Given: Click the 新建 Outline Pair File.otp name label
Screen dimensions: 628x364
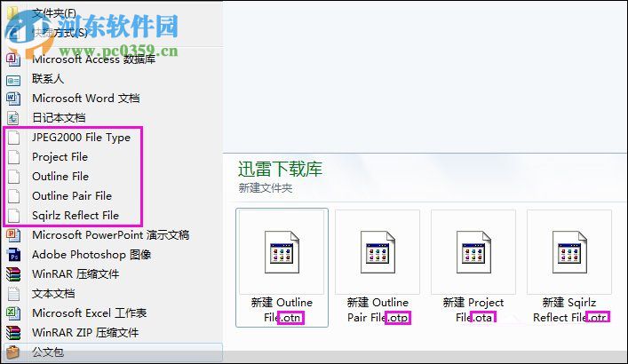Looking at the screenshot, I should pos(378,310).
